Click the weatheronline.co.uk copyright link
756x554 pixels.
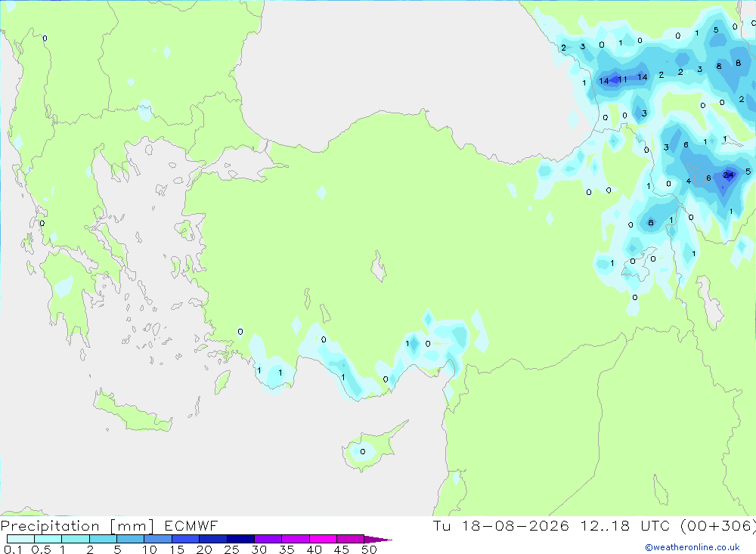pyautogui.click(x=692, y=547)
